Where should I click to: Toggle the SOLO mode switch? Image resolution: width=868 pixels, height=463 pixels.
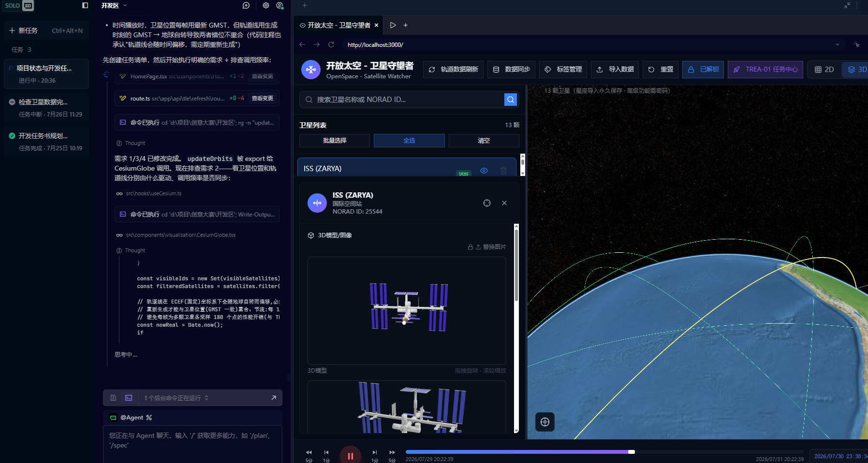tap(19, 5)
